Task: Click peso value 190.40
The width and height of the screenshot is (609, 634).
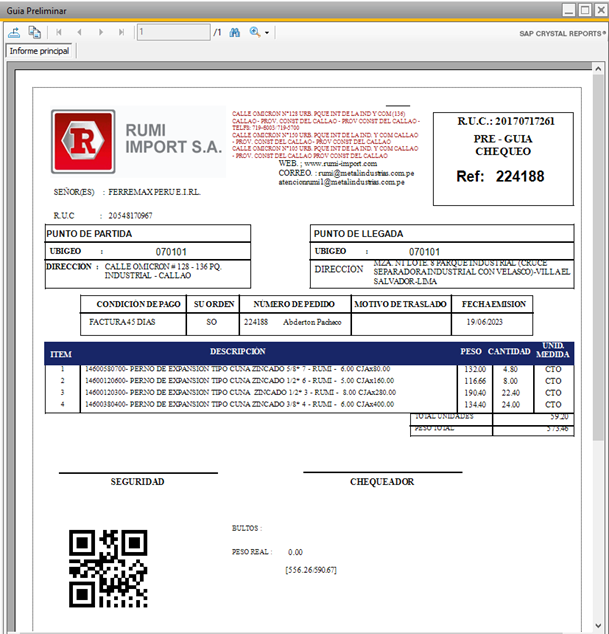Action: click(x=475, y=393)
